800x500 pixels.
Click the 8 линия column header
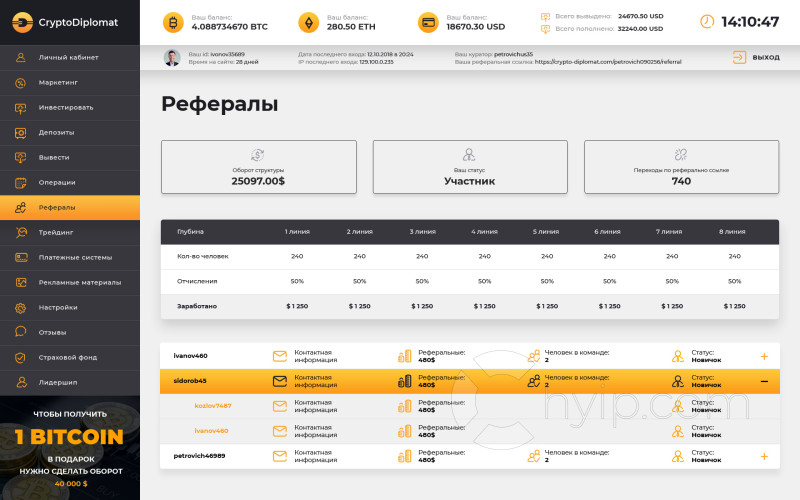click(x=732, y=232)
